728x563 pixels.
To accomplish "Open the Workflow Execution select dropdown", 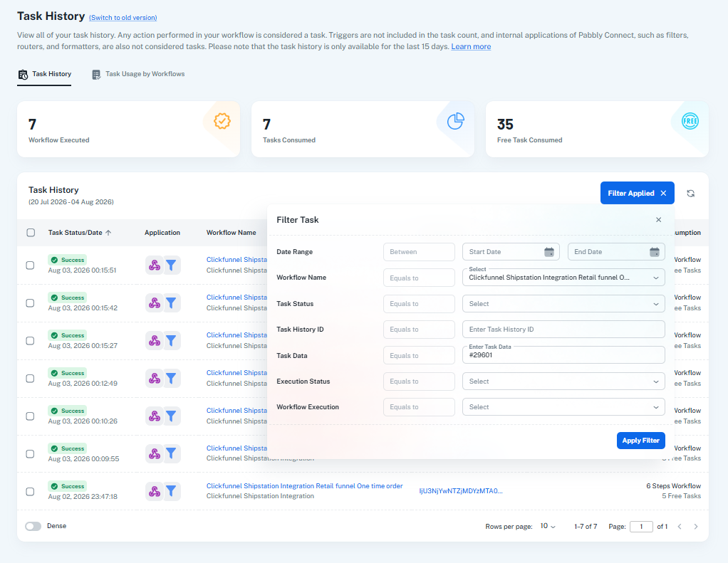I will (563, 406).
